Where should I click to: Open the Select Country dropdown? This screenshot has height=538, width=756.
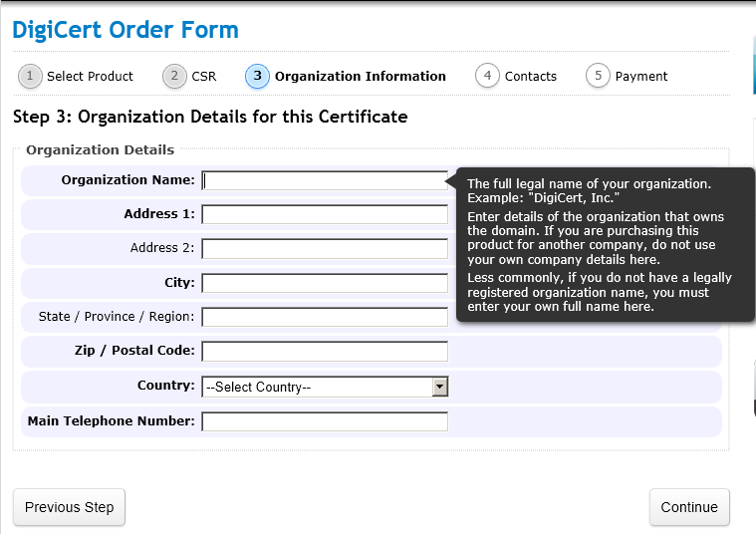[x=317, y=388]
